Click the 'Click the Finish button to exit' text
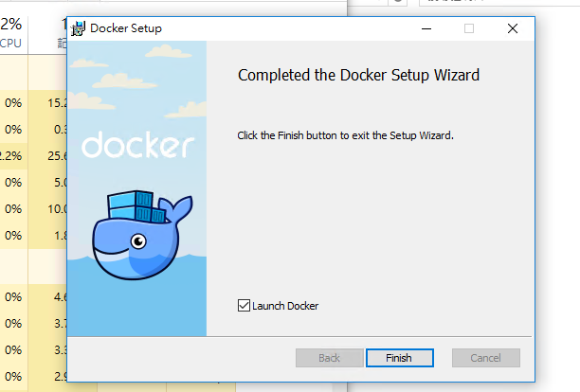This screenshot has width=580, height=392. 345,135
